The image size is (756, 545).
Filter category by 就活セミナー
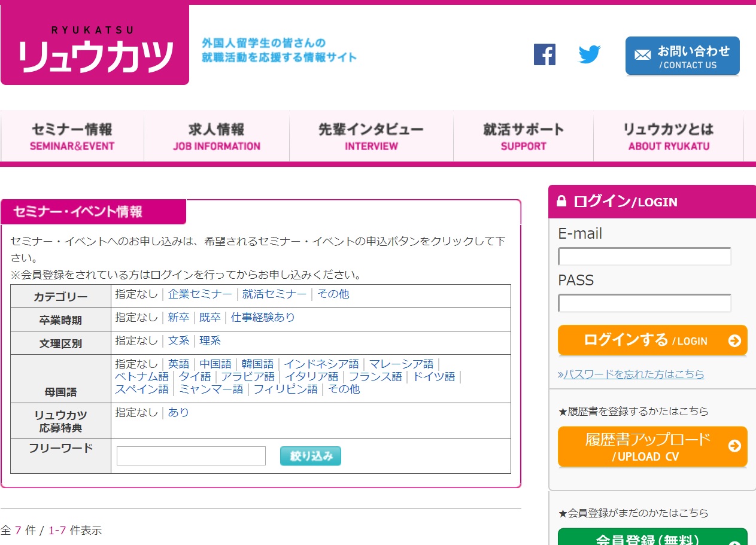[x=274, y=294]
